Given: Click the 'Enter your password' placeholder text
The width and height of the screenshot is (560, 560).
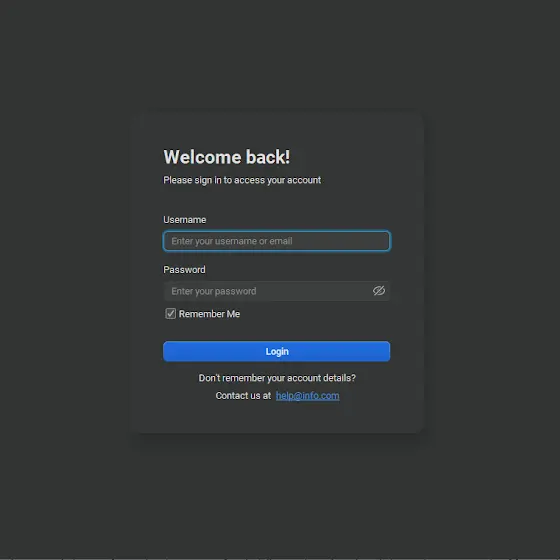Looking at the screenshot, I should 214,291.
